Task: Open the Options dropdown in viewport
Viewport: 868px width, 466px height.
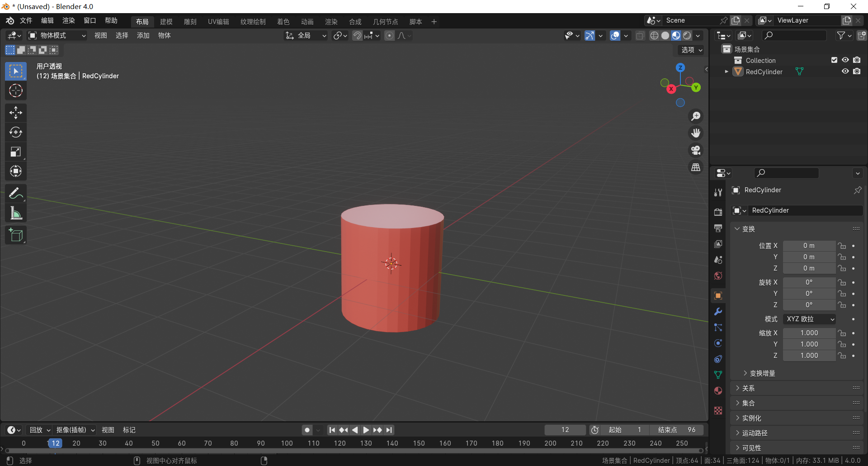Action: tap(692, 50)
